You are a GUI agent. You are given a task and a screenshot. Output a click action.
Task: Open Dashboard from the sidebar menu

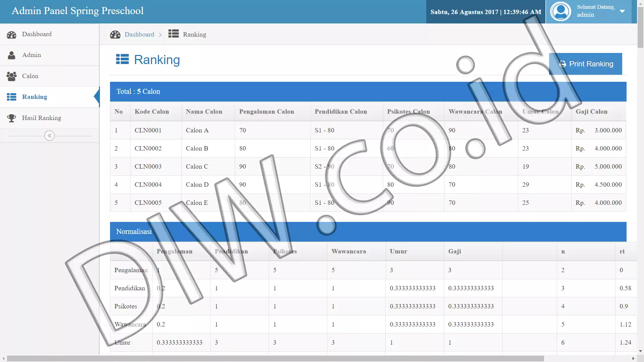coord(50,34)
